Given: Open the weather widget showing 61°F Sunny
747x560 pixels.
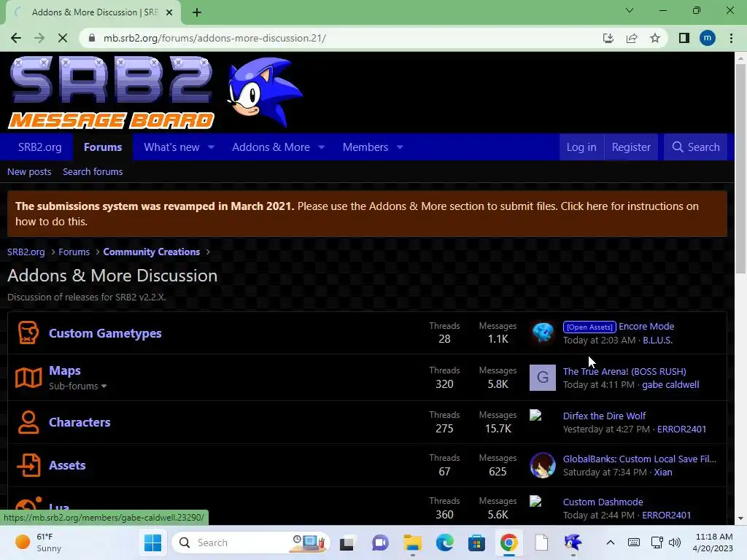Looking at the screenshot, I should (x=39, y=542).
